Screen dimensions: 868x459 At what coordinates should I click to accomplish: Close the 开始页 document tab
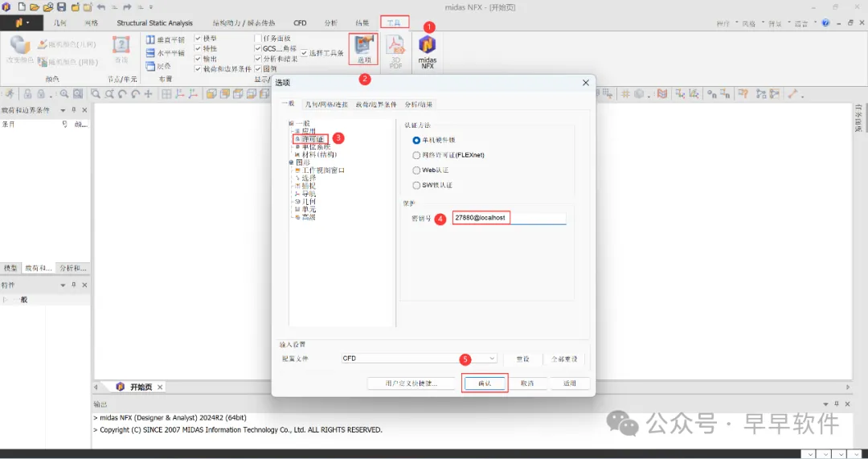click(160, 387)
